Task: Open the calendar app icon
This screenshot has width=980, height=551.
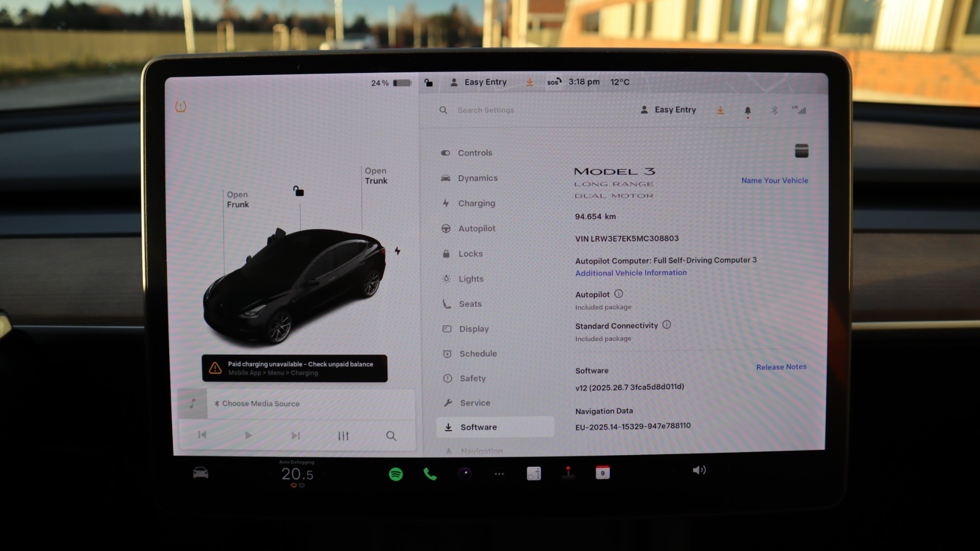Action: [x=602, y=473]
